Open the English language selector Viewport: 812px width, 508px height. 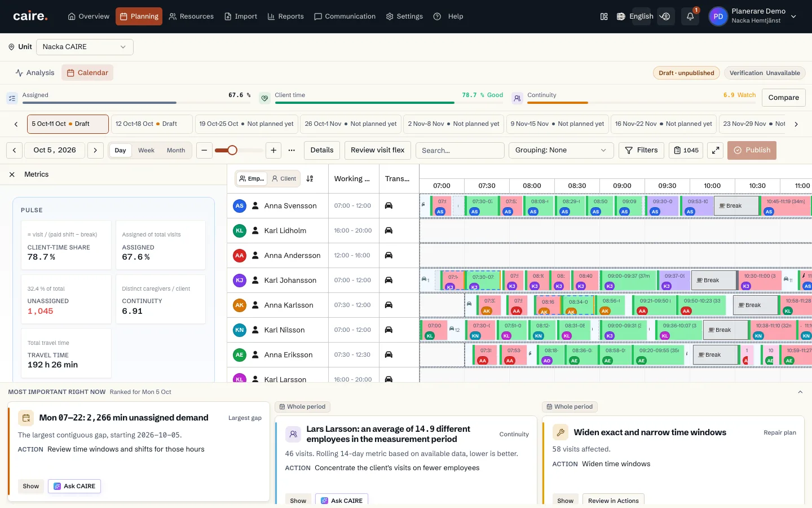[641, 16]
